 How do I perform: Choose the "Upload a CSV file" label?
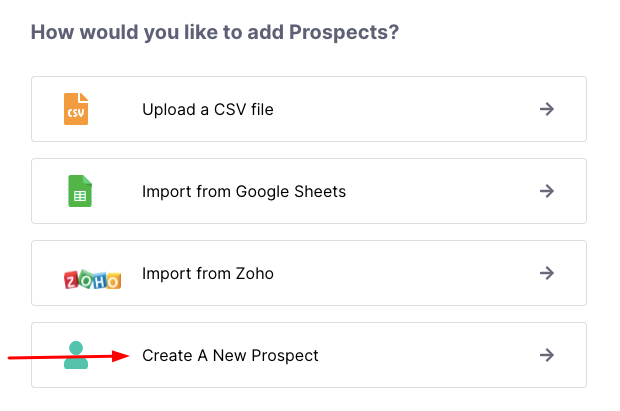click(x=207, y=109)
